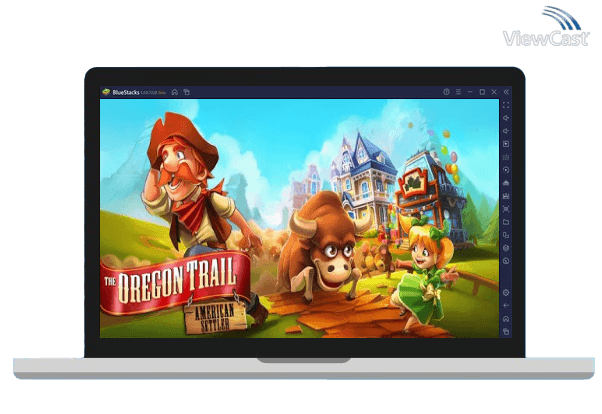Click the Android home icon in the sidebar
This screenshot has height=414, width=602.
pos(506,319)
